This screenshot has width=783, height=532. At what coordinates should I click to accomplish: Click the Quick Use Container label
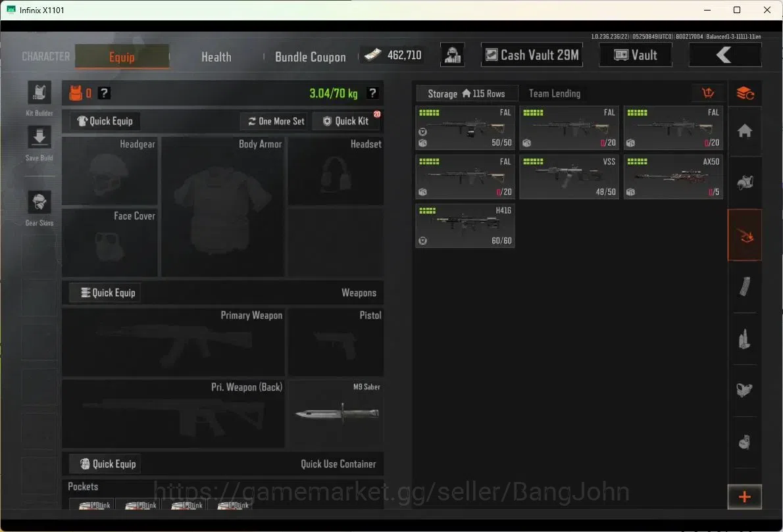(x=338, y=464)
